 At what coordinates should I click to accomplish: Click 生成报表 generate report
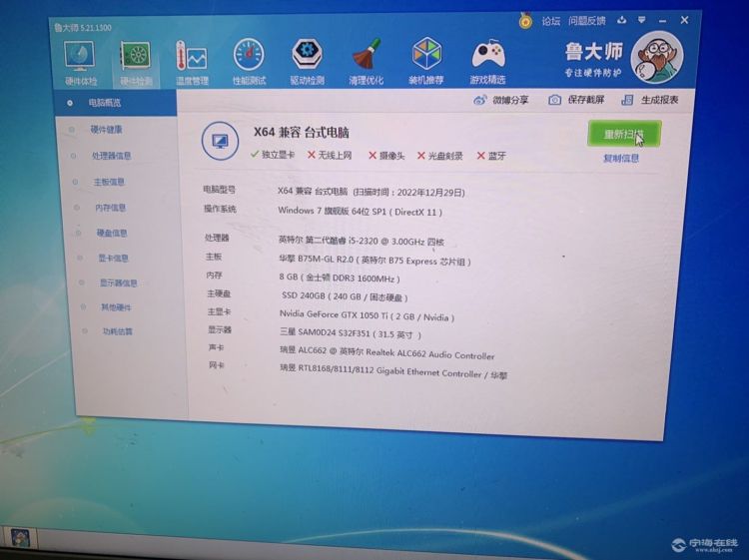(650, 100)
